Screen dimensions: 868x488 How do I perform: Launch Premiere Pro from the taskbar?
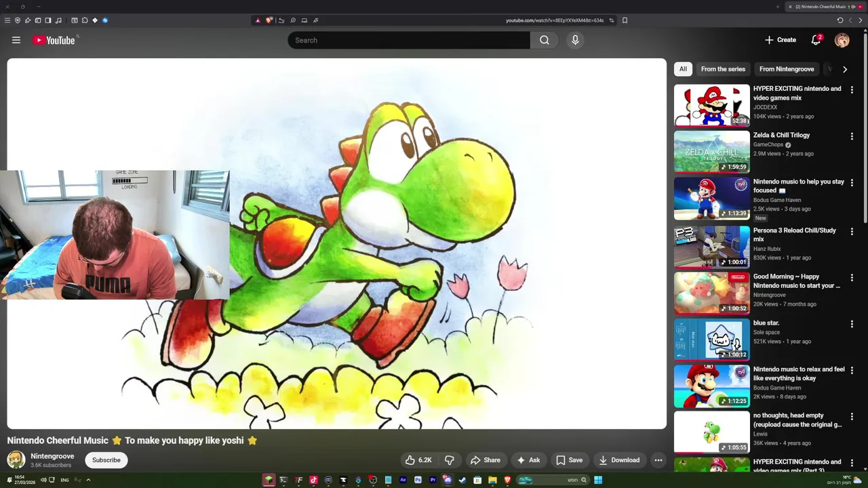(433, 480)
